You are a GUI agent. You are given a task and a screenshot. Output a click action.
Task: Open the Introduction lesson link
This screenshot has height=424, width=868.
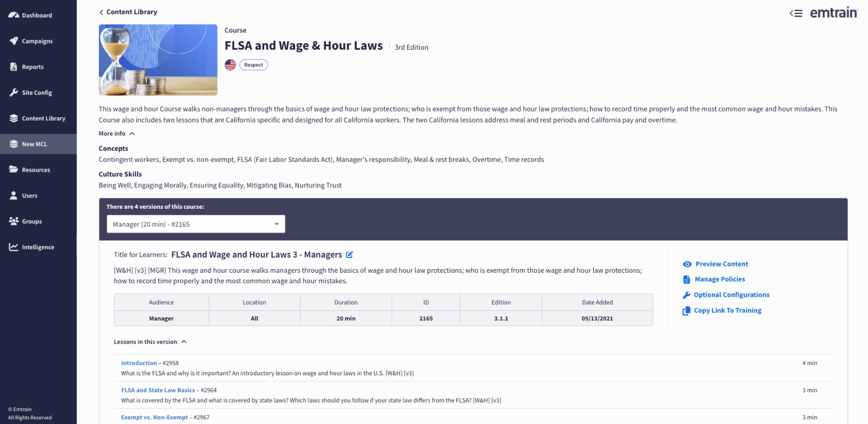coord(139,363)
